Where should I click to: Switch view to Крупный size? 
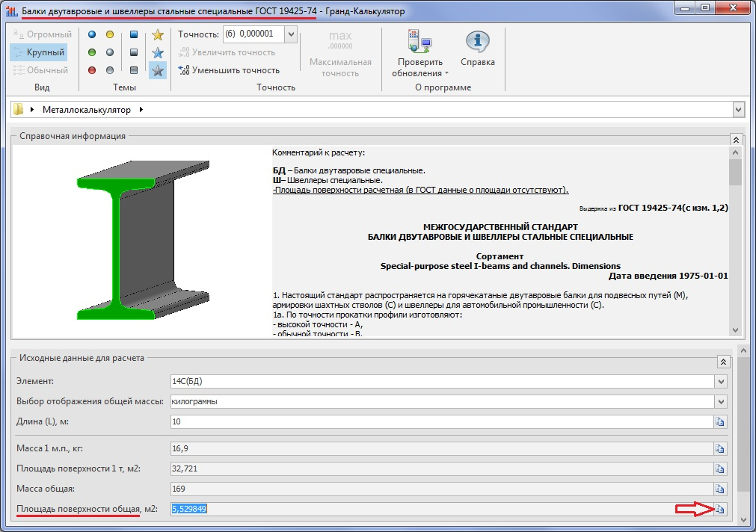(x=39, y=52)
